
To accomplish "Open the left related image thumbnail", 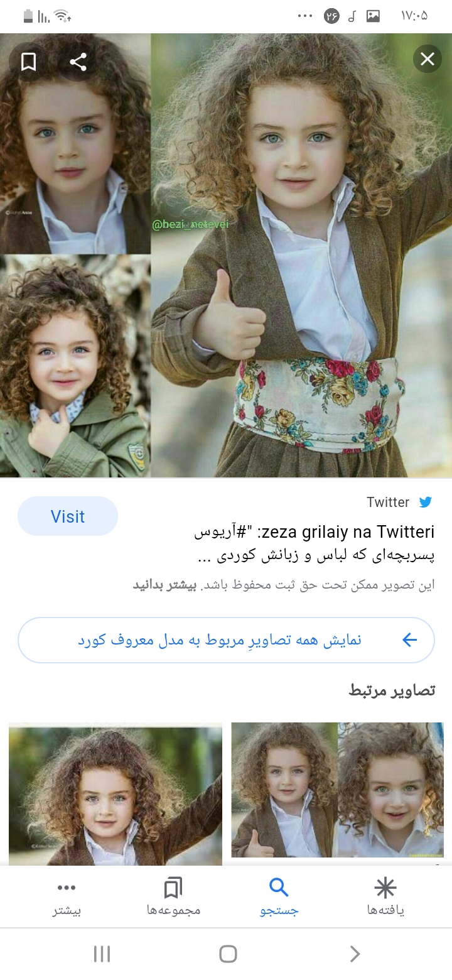I will point(116,794).
